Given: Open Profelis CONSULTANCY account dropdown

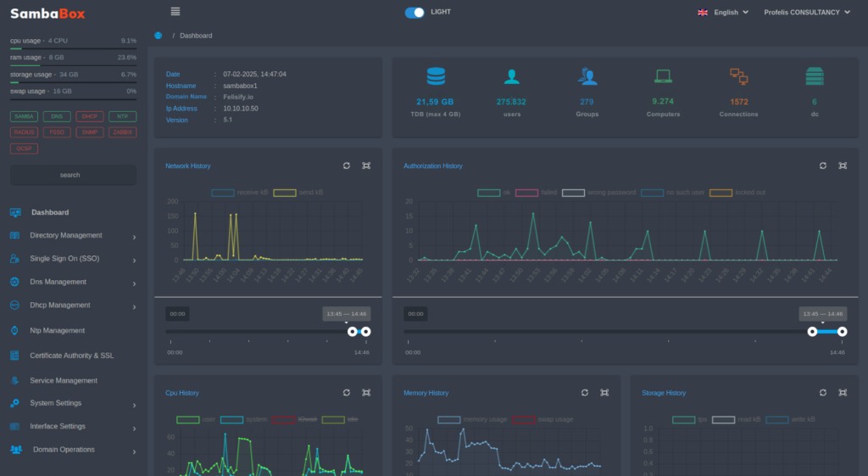Looking at the screenshot, I should 806,13.
